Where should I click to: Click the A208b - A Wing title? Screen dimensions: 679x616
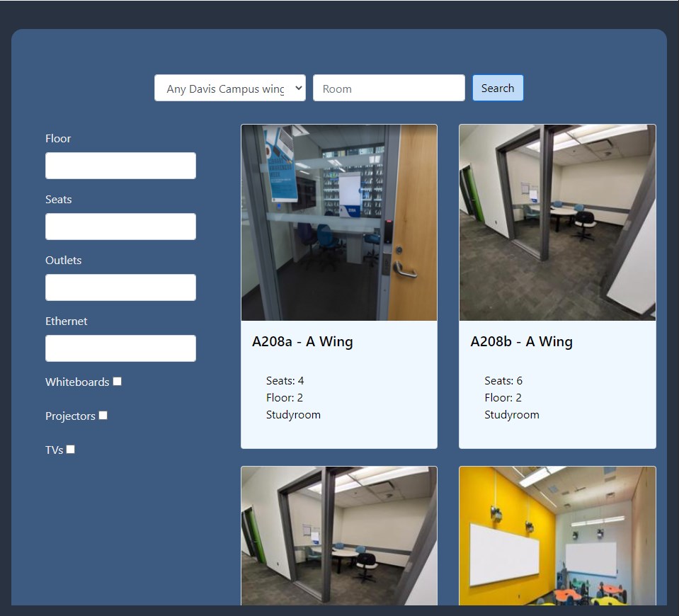[x=521, y=341]
